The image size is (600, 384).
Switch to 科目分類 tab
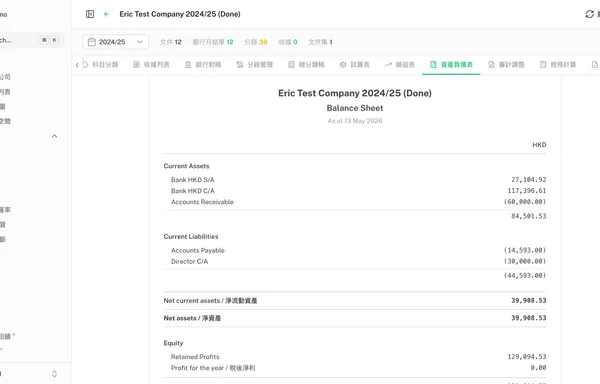[x=101, y=65]
